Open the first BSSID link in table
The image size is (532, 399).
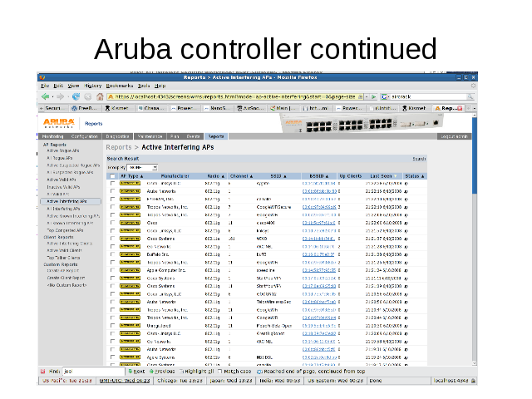319,184
